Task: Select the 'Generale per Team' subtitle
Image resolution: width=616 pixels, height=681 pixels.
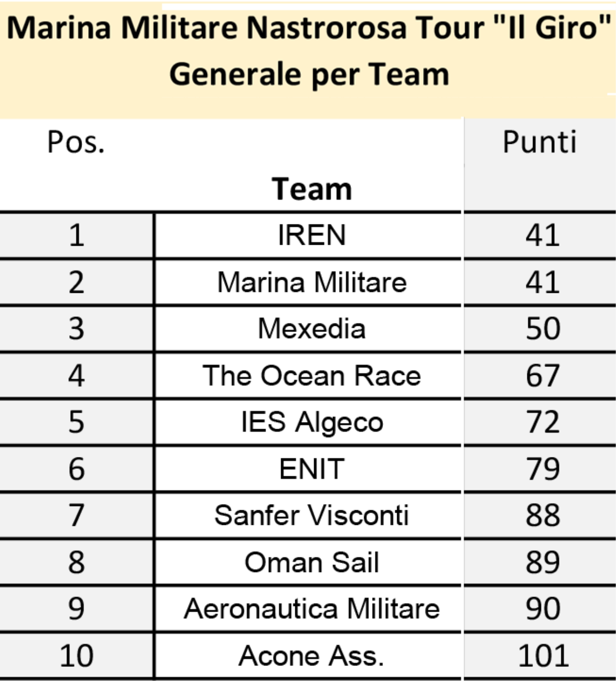Action: point(309,74)
